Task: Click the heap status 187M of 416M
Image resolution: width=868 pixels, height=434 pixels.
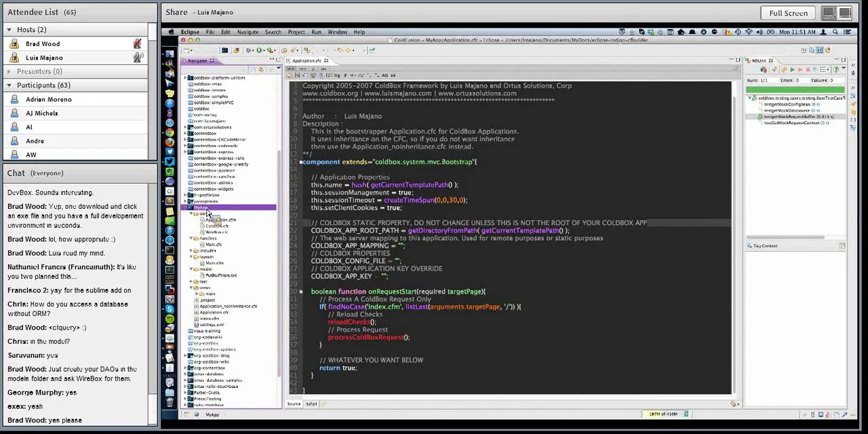Action: pos(663,414)
